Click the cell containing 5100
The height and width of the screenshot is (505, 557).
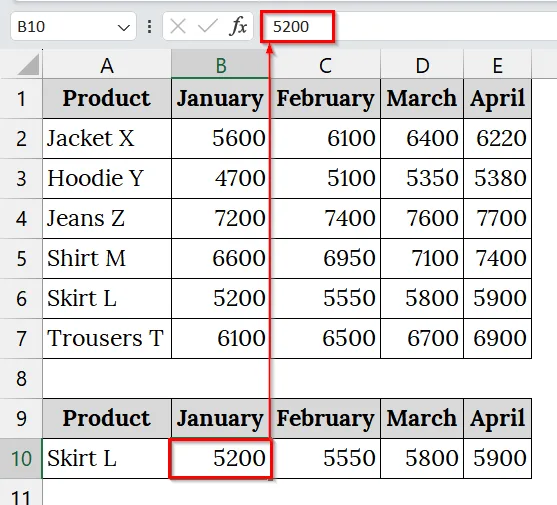[x=325, y=178]
